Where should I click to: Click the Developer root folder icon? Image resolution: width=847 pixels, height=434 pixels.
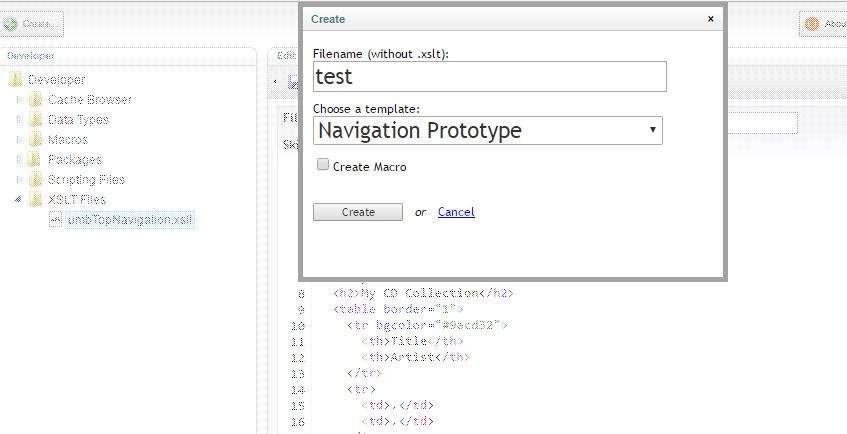(x=15, y=80)
